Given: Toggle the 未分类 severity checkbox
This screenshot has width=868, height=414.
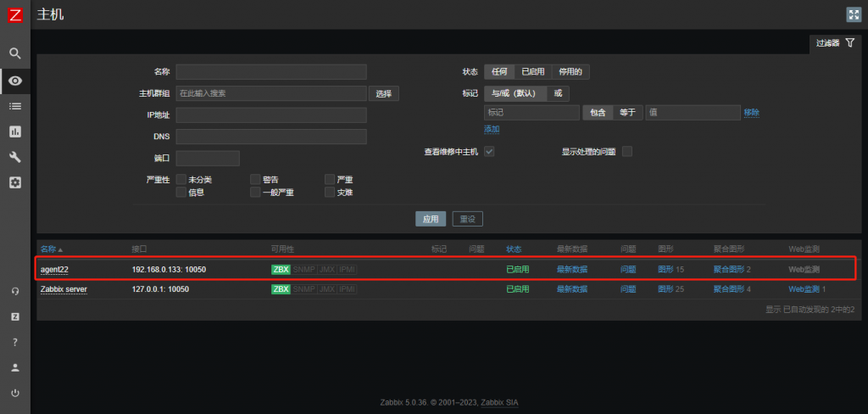Looking at the screenshot, I should [181, 180].
